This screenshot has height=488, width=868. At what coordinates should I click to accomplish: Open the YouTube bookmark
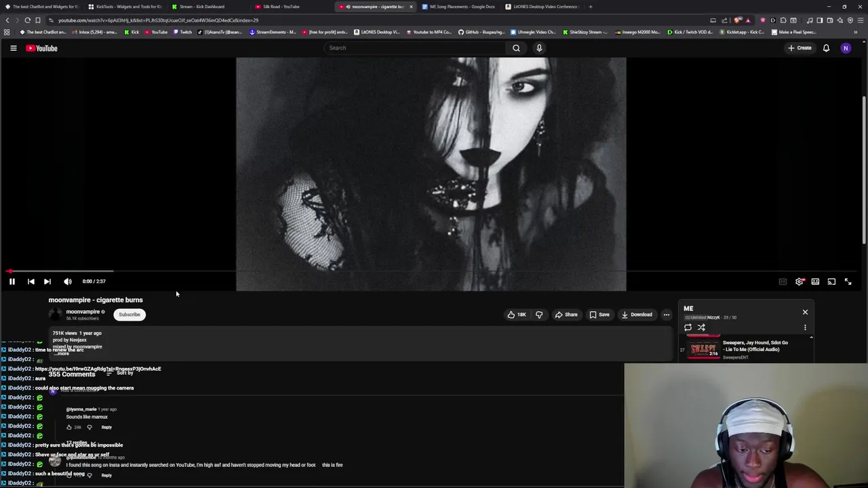(156, 32)
